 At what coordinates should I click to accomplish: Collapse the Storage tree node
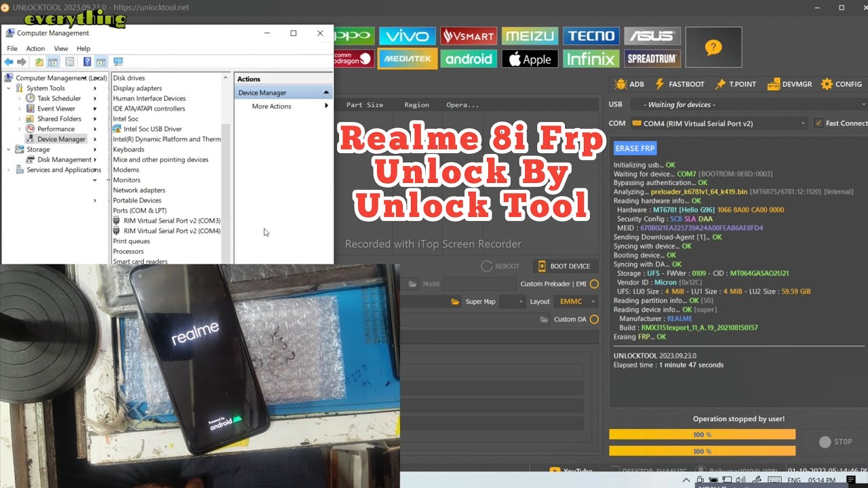pos(8,149)
